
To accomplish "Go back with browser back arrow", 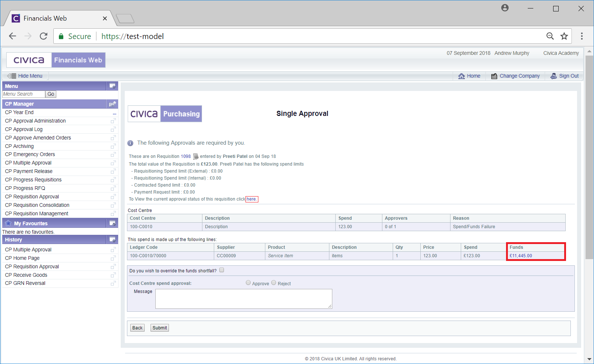I will (x=13, y=36).
